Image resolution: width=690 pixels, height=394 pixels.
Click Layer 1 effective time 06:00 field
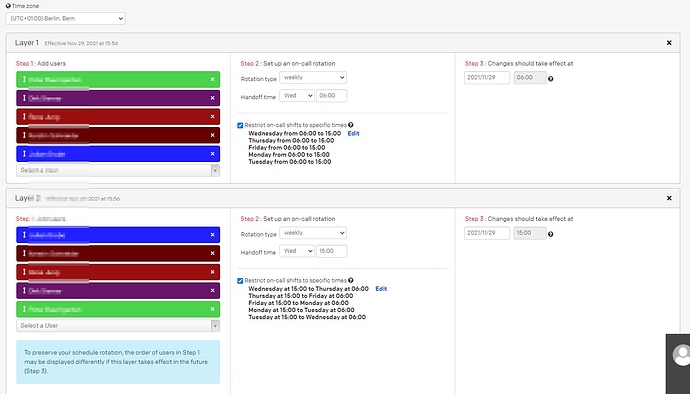click(530, 77)
